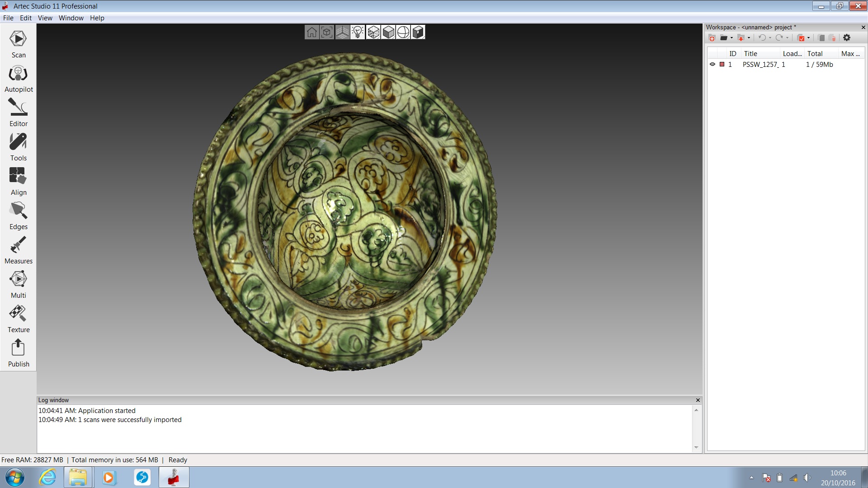
Task: Open the View menu
Action: coord(45,18)
